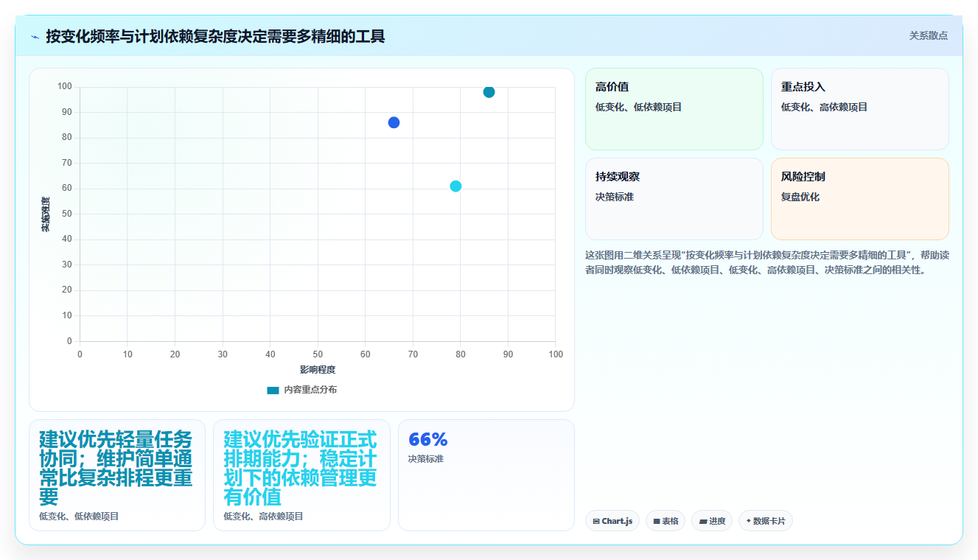Toggle the 内容重点分布 legend swatch
Image resolution: width=978 pixels, height=560 pixels.
point(273,390)
